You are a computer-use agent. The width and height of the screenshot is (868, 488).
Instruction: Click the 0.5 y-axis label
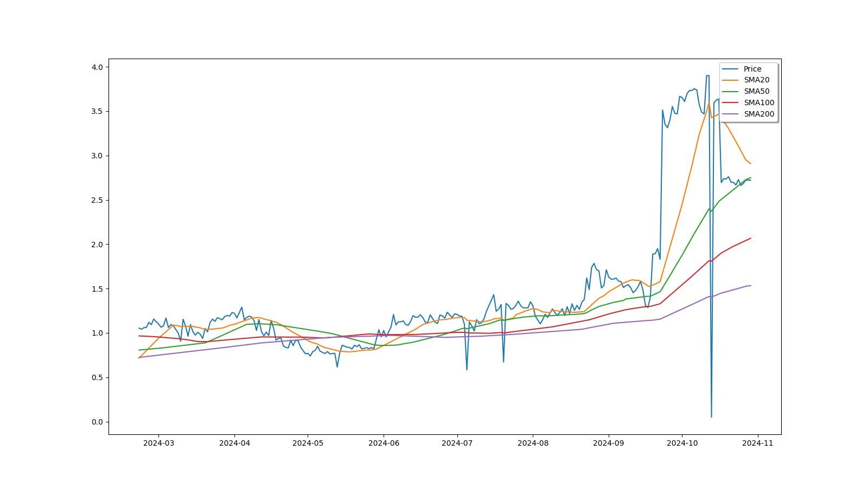(x=97, y=378)
